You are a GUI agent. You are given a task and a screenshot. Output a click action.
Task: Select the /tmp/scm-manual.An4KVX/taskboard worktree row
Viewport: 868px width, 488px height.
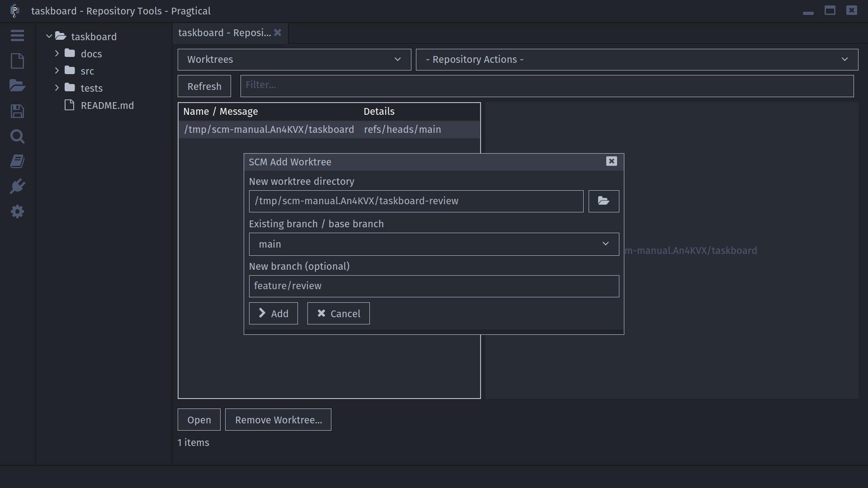[x=329, y=130]
